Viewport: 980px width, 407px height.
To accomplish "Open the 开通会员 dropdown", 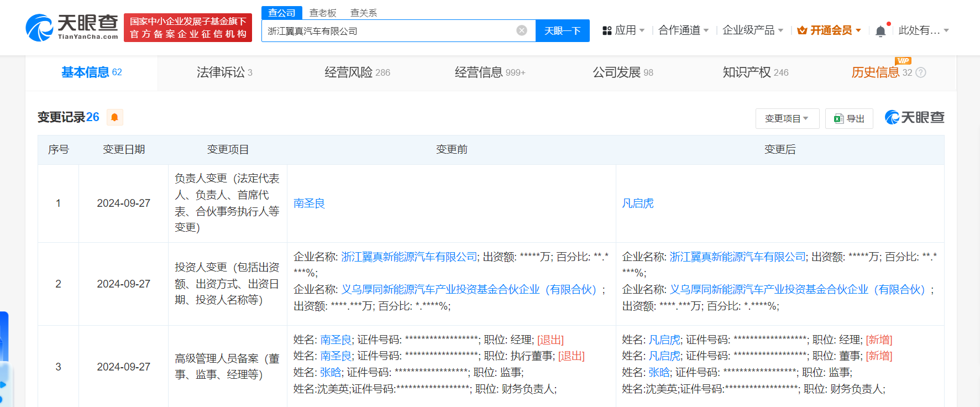I will tap(829, 30).
